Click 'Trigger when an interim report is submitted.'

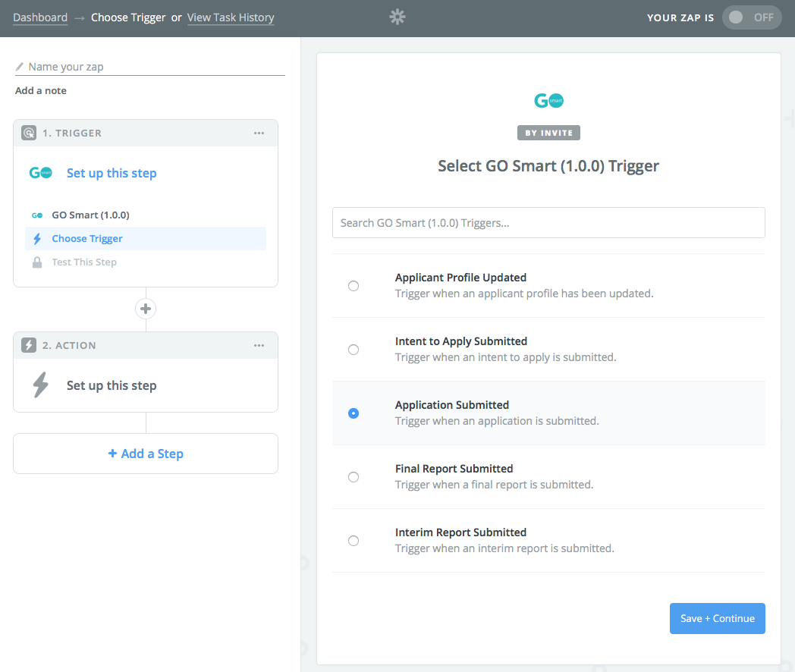pos(504,548)
